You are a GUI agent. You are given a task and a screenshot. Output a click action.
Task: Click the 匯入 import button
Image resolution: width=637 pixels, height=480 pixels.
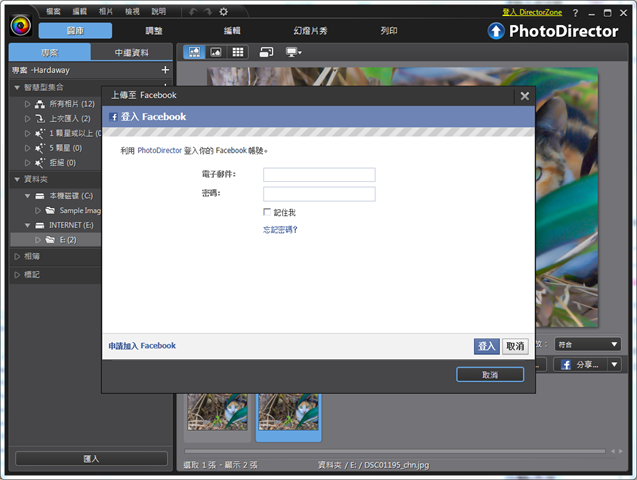91,458
